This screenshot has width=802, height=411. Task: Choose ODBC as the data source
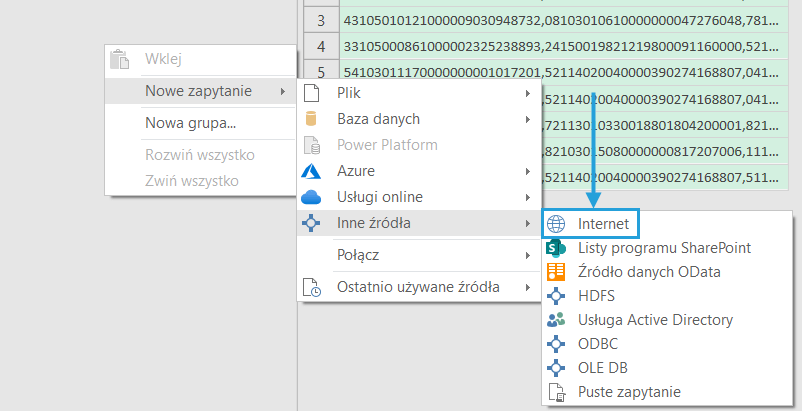[598, 344]
